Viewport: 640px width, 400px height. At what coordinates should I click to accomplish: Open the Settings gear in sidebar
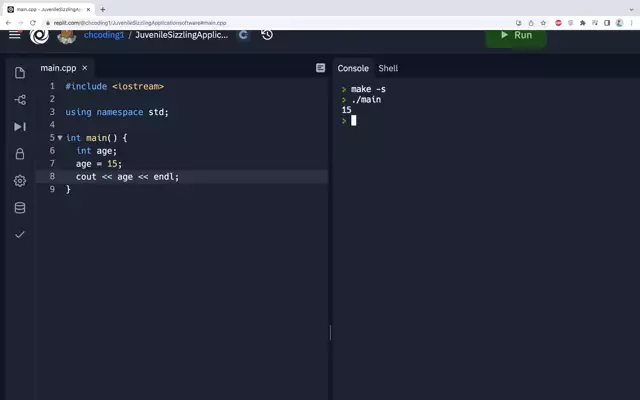[x=20, y=181]
